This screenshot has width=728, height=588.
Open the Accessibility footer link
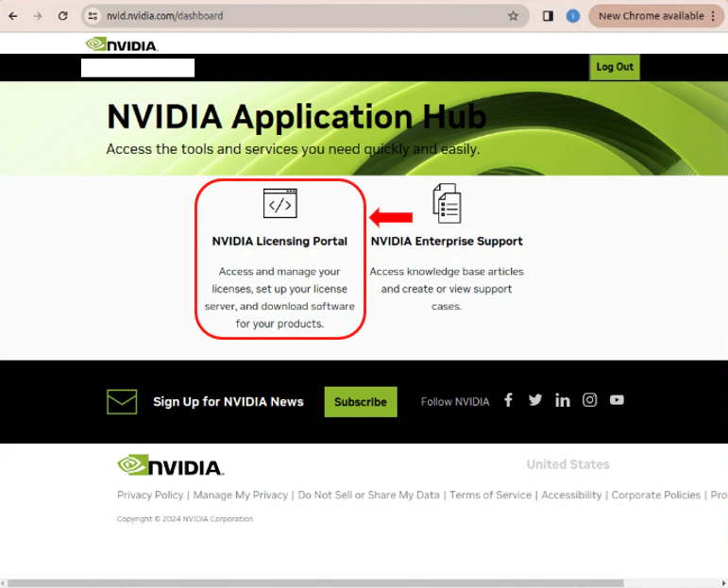coord(571,496)
